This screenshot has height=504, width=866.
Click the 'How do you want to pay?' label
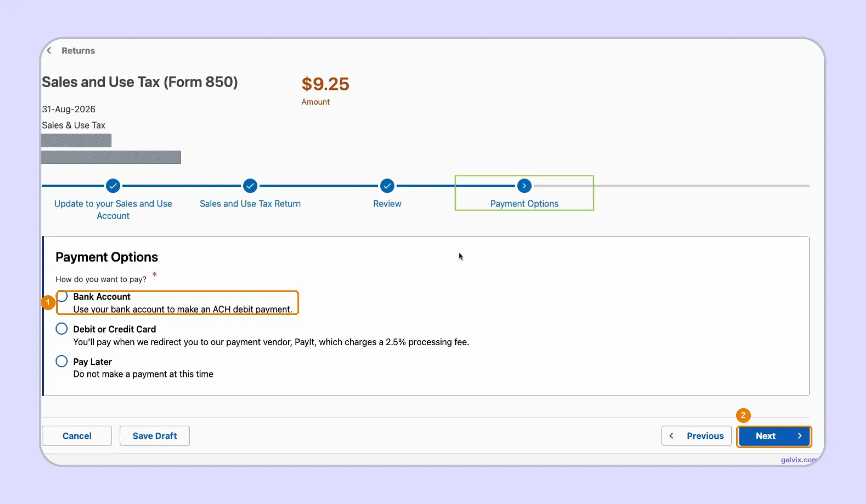pyautogui.click(x=101, y=279)
